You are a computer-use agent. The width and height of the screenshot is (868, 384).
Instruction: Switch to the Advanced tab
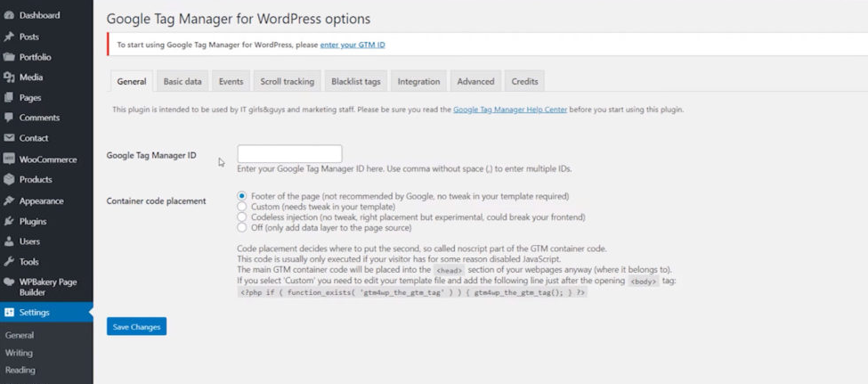pyautogui.click(x=475, y=81)
